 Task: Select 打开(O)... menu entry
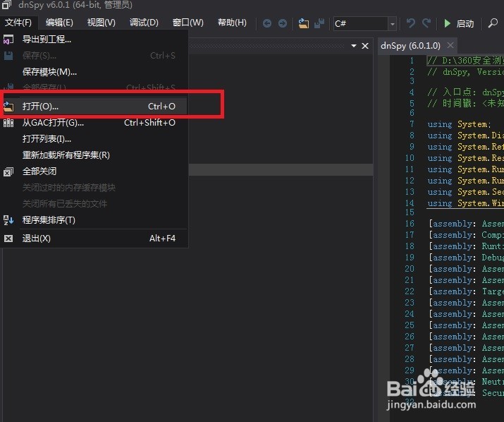(94, 107)
